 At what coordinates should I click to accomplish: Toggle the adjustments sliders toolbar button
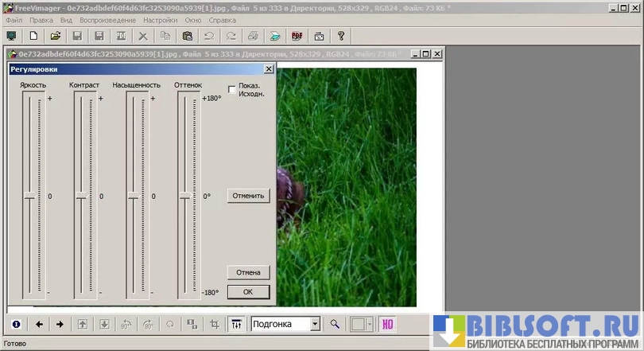(x=236, y=324)
